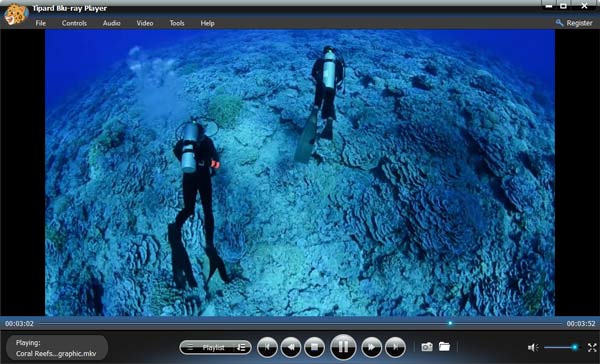
Task: Click the total duration 00:03:52
Action: 581,324
